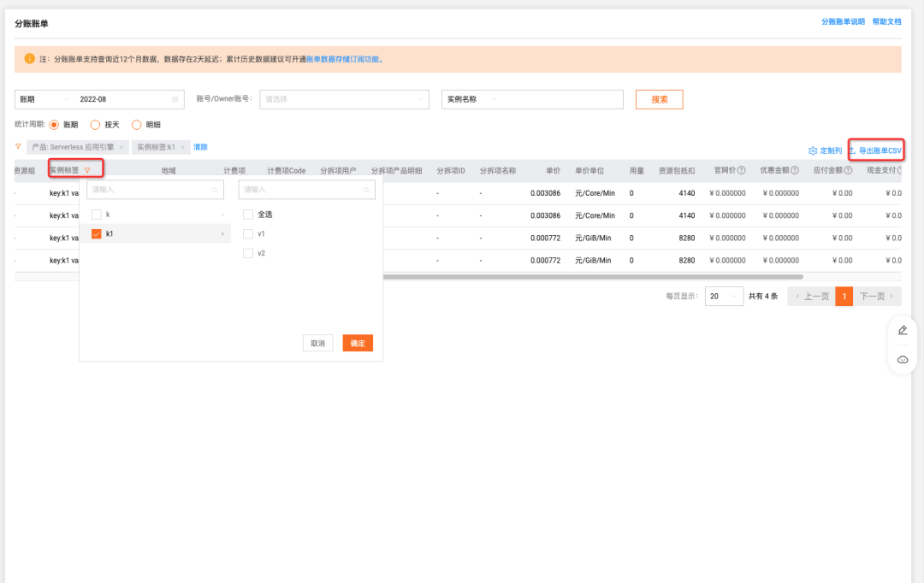Image resolution: width=924 pixels, height=583 pixels.
Task: Go to 上一页 previous page
Action: click(x=812, y=297)
